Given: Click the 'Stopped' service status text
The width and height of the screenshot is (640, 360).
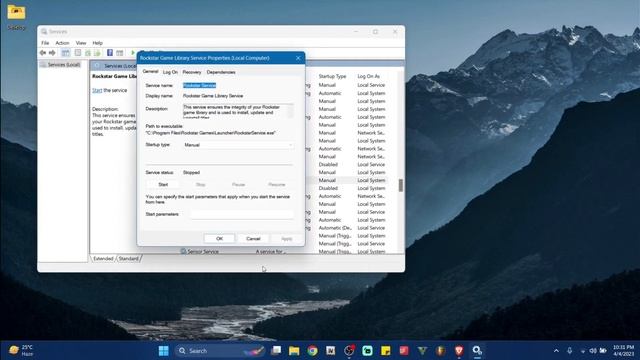Looking at the screenshot, I should point(191,173).
